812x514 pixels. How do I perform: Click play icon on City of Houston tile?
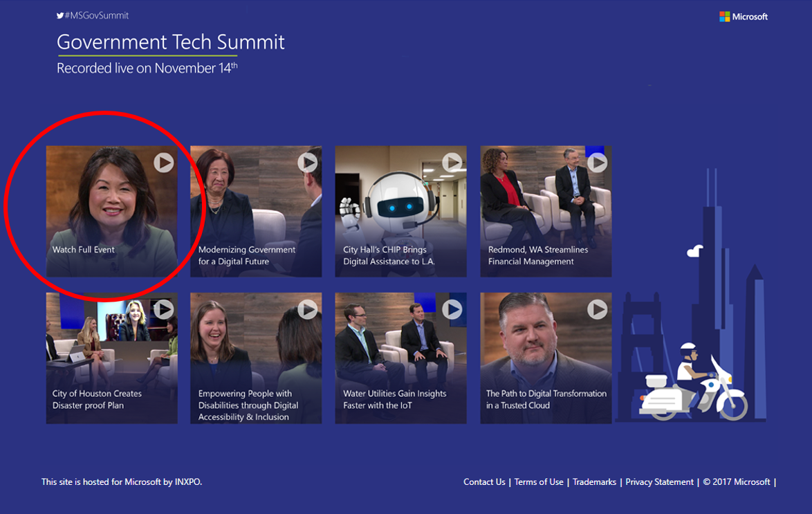(164, 309)
